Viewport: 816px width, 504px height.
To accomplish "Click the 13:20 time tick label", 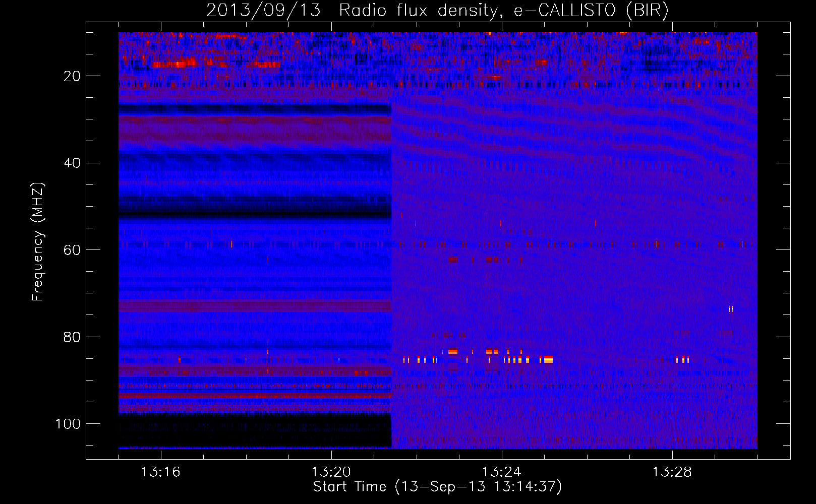I will [331, 472].
